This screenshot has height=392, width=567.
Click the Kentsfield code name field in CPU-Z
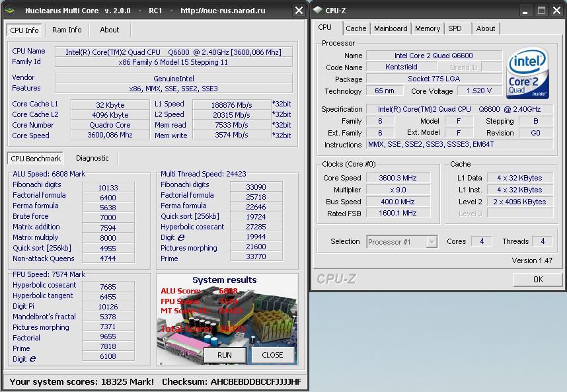[401, 67]
